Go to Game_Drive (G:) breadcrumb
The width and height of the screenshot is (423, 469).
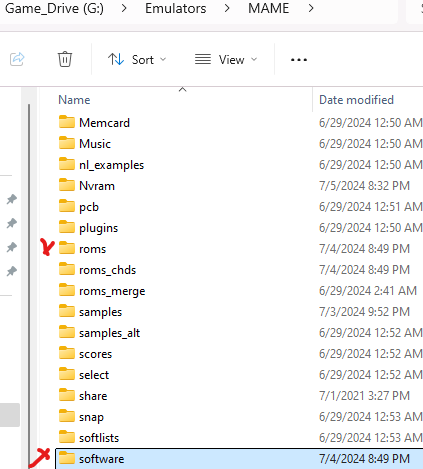tap(54, 8)
